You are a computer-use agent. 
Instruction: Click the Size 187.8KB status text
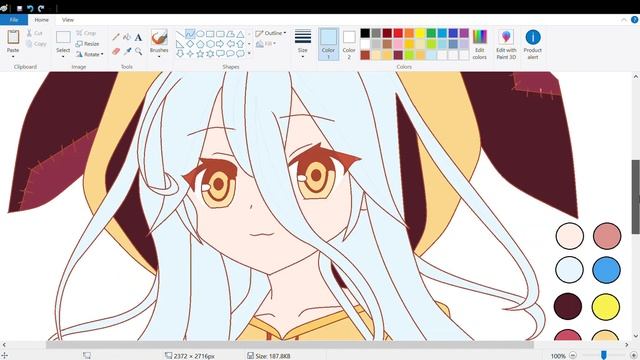click(273, 356)
